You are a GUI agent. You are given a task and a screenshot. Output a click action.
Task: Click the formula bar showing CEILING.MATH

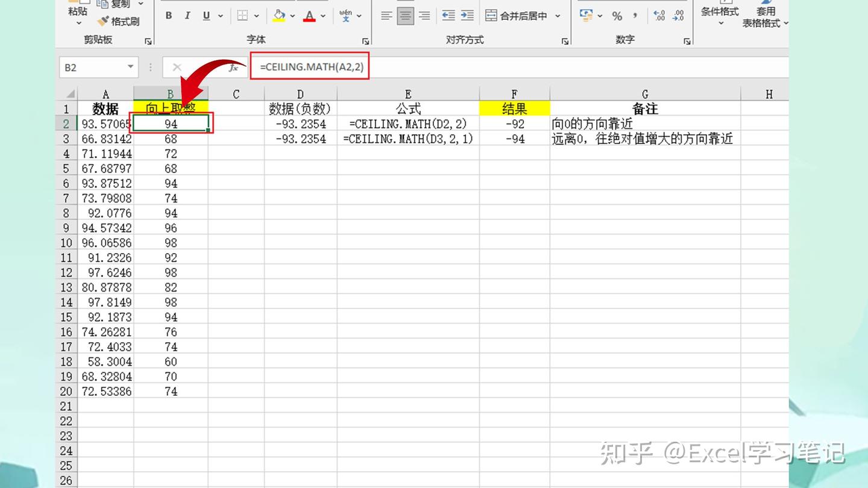click(x=310, y=67)
